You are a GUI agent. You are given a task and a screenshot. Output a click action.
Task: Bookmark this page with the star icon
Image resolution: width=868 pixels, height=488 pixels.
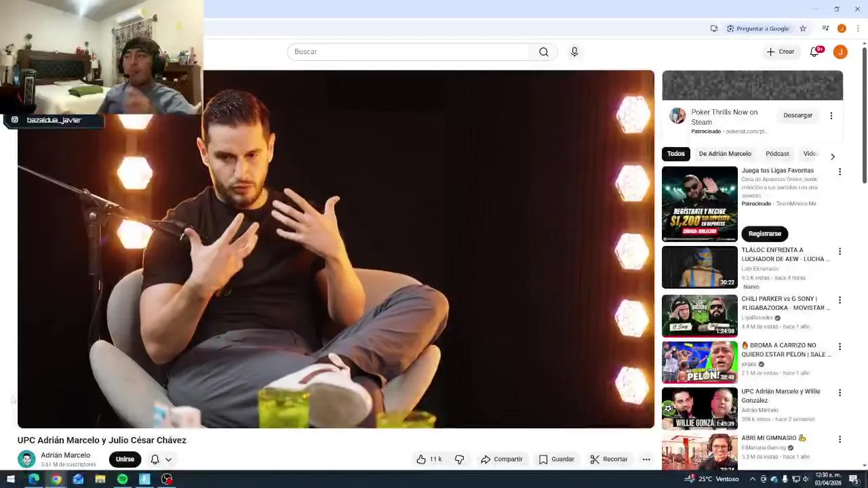pyautogui.click(x=803, y=28)
